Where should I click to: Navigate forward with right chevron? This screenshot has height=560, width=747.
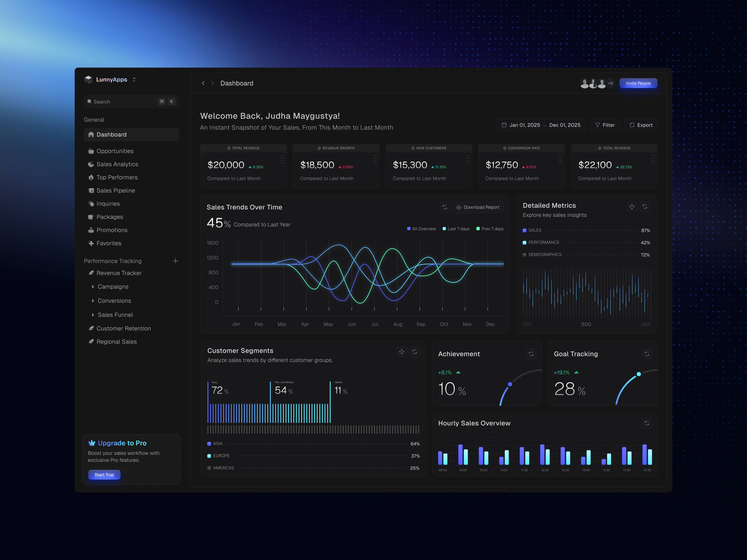(x=212, y=83)
